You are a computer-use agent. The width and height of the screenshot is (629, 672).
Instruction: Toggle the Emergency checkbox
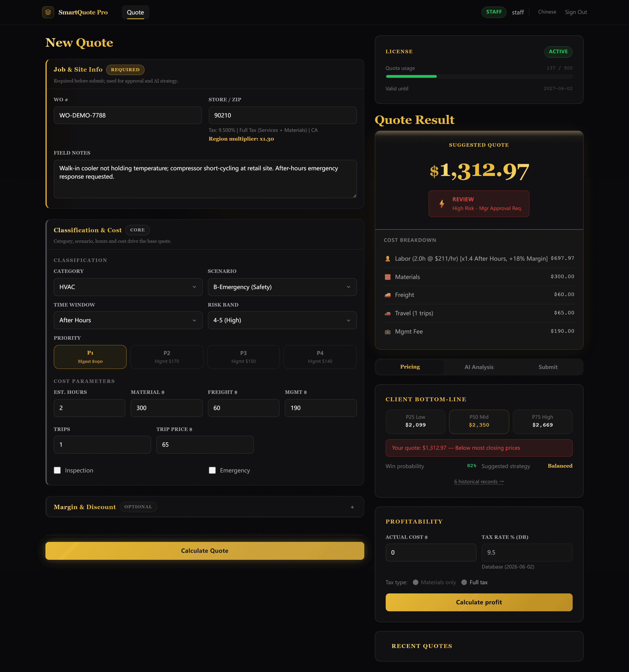point(212,470)
